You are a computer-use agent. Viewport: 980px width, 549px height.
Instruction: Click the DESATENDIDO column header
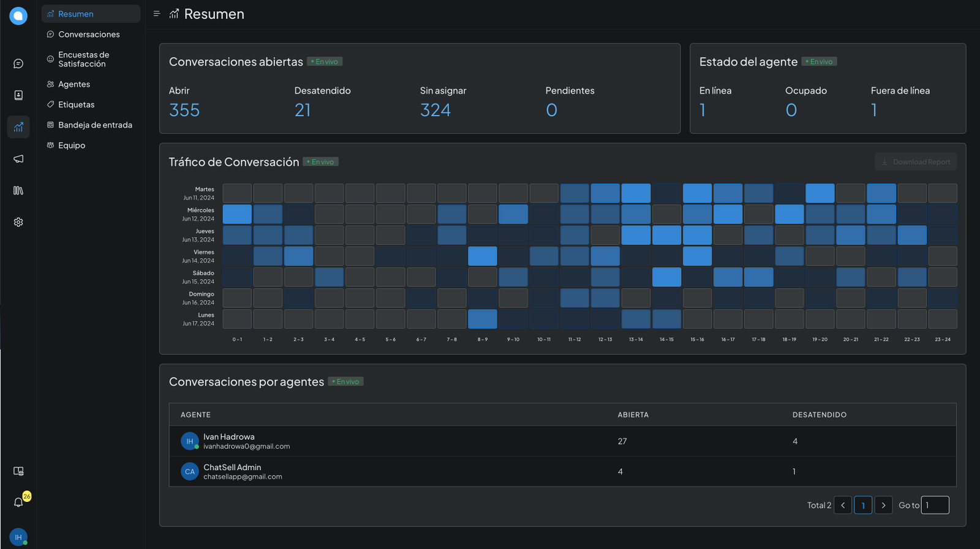point(820,415)
